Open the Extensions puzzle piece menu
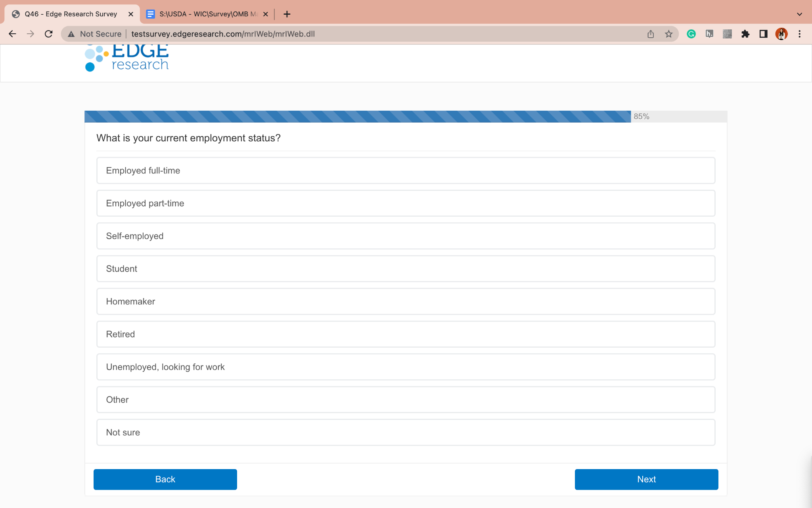 pos(745,34)
